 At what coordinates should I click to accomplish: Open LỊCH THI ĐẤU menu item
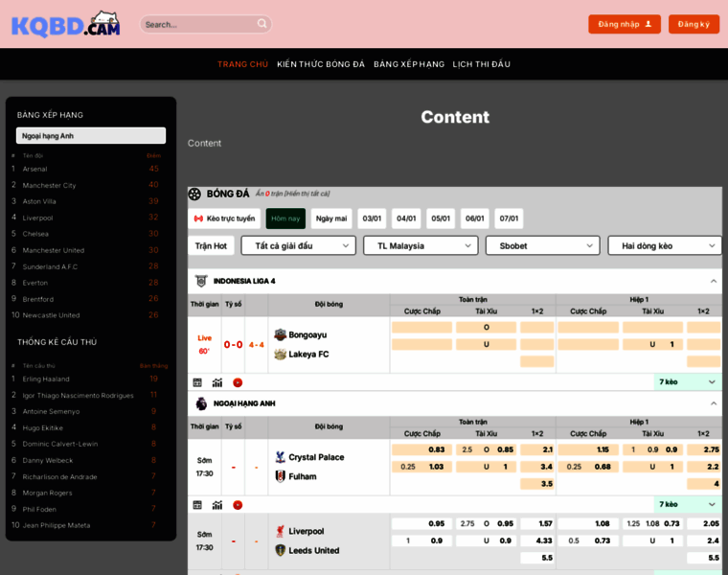(x=482, y=64)
